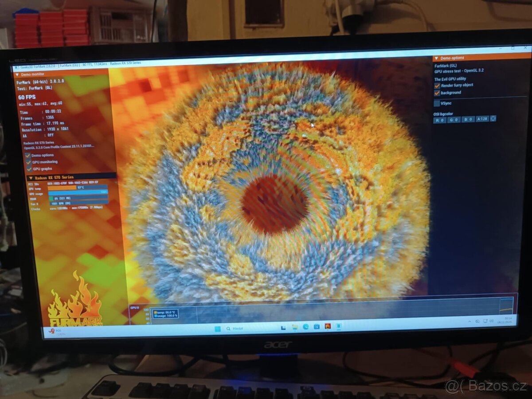Disable the Render furry object checkbox
532x399 pixels.
click(437, 85)
